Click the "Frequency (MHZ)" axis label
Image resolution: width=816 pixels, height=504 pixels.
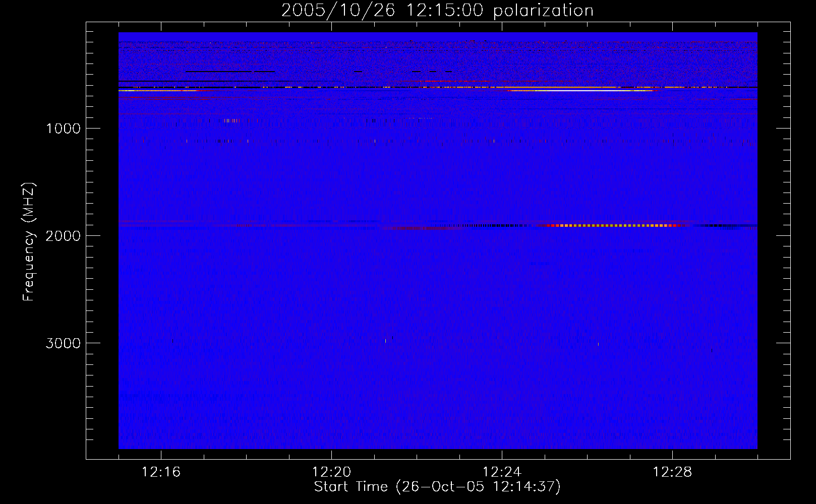(29, 242)
